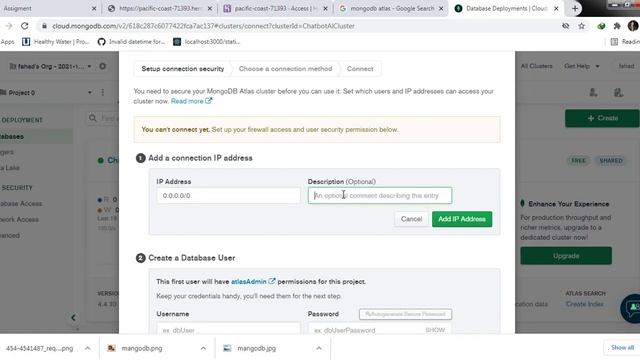The width and height of the screenshot is (640, 360).
Task: Open the Healthy Water bookmark
Action: coord(56,42)
